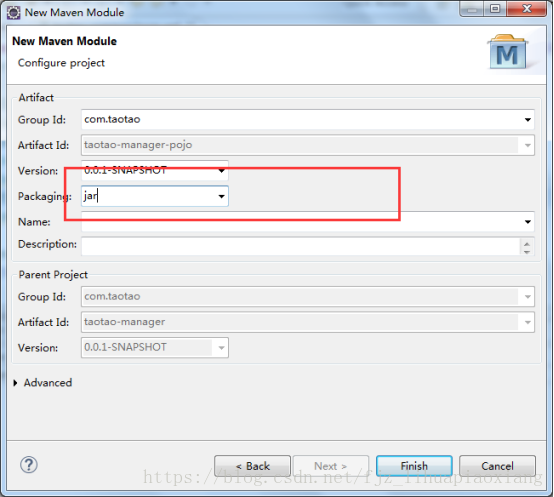
Task: Click the 'Packaging:' label
Action: (x=45, y=196)
